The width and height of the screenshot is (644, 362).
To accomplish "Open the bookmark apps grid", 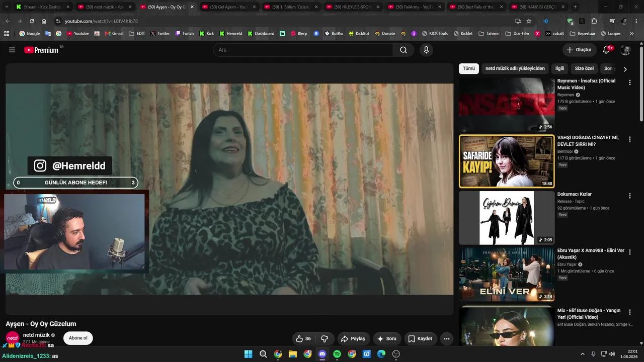I will (7, 34).
